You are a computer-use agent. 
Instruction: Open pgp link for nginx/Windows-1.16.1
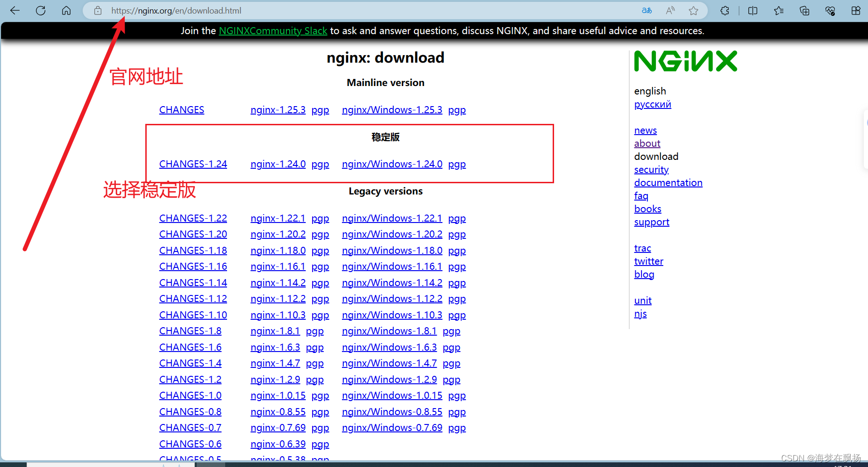click(x=457, y=267)
